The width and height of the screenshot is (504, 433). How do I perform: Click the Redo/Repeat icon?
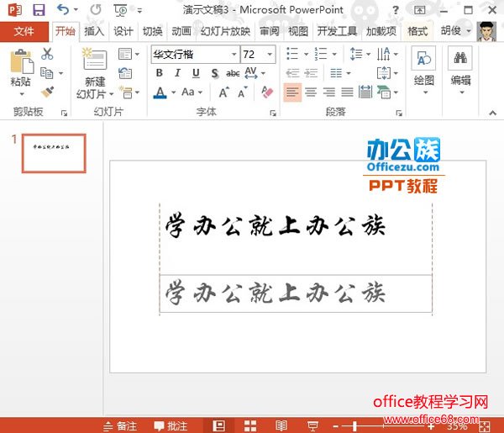tap(96, 10)
